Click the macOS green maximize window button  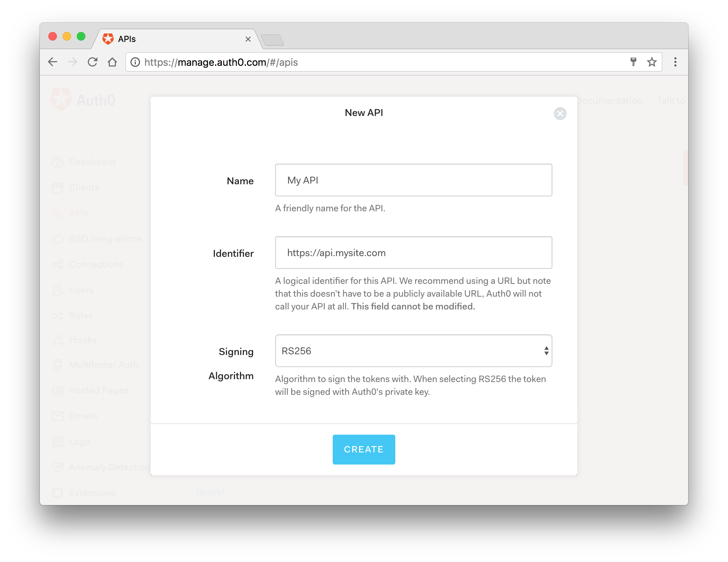click(81, 36)
